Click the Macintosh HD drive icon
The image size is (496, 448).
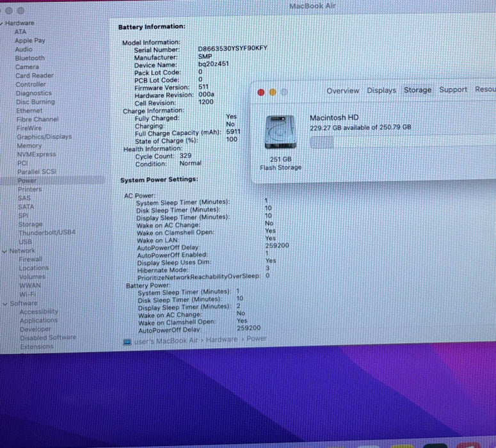point(280,132)
